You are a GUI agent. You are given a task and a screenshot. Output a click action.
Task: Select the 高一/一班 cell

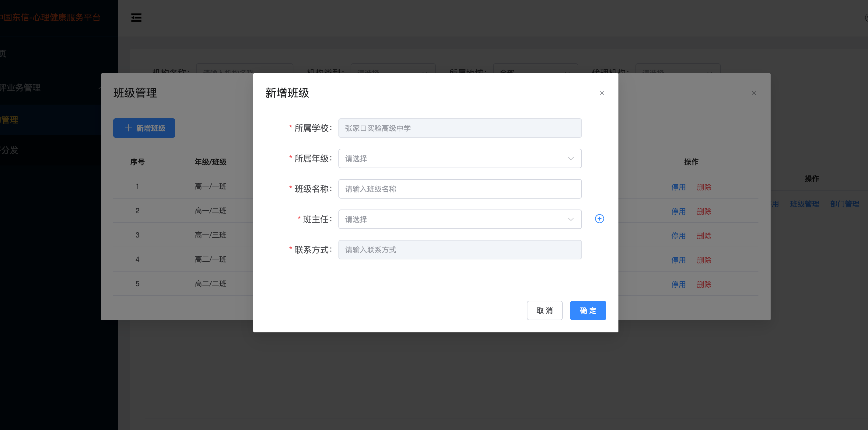211,186
